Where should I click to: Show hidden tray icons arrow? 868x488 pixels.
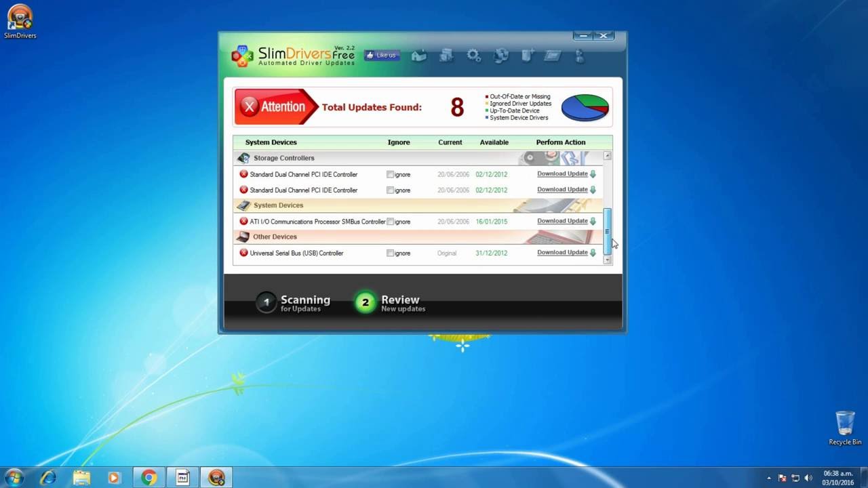click(769, 478)
